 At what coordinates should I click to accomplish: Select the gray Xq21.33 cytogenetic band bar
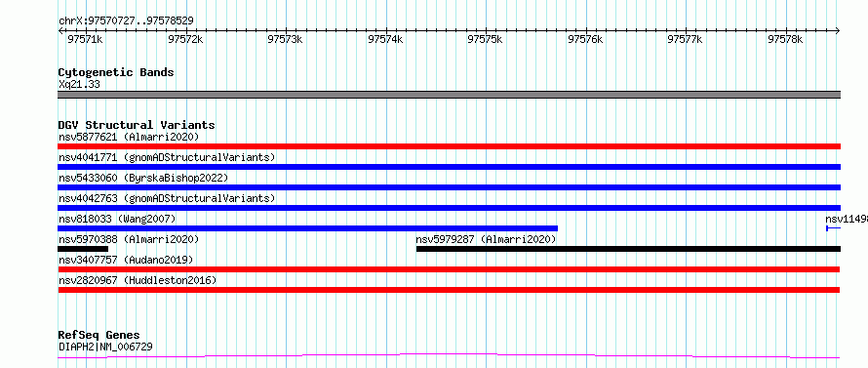coord(449,95)
